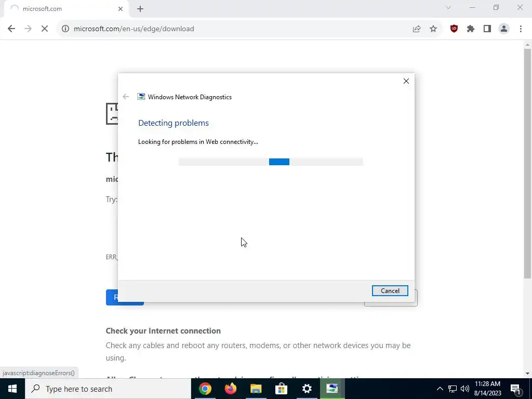Image resolution: width=532 pixels, height=399 pixels.
Task: Open uBlock Origin extension
Action: point(454,29)
